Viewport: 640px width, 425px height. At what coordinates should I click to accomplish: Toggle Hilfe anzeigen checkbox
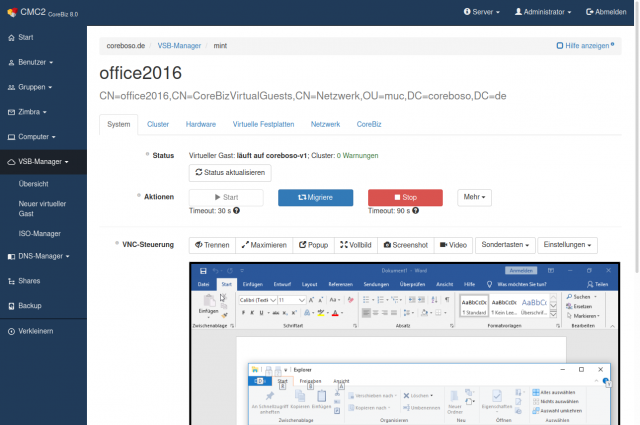[x=560, y=46]
